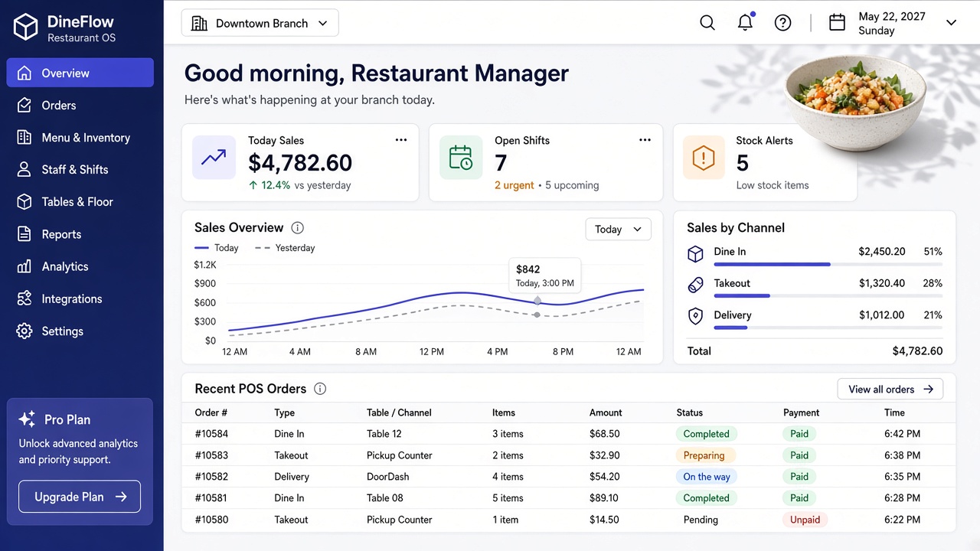Click order number #10582
980x551 pixels.
tap(211, 477)
